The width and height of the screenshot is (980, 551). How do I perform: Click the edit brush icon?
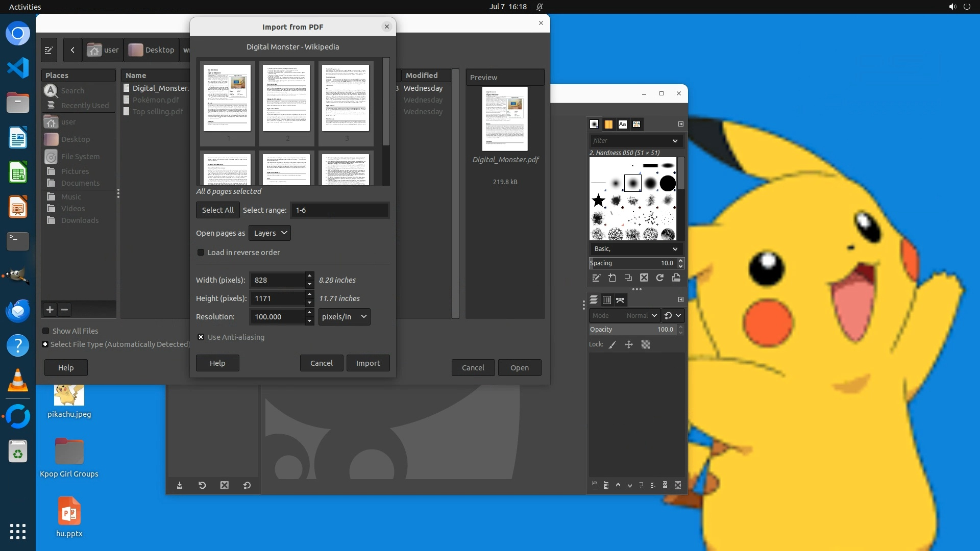pyautogui.click(x=596, y=278)
